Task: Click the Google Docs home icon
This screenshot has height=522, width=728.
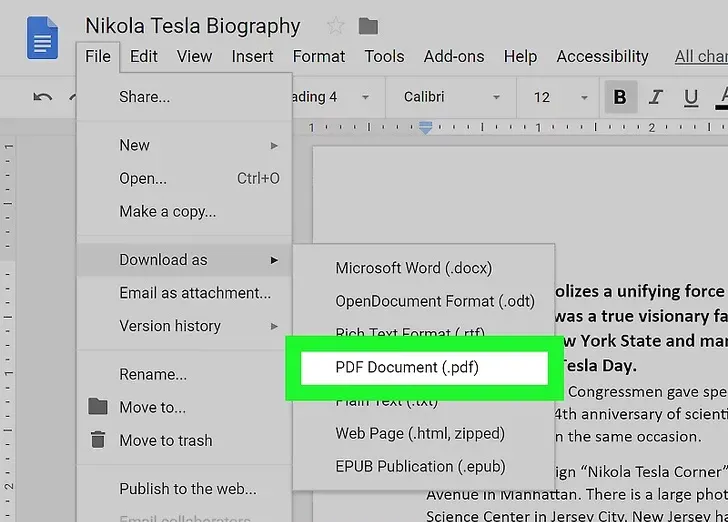Action: point(42,38)
